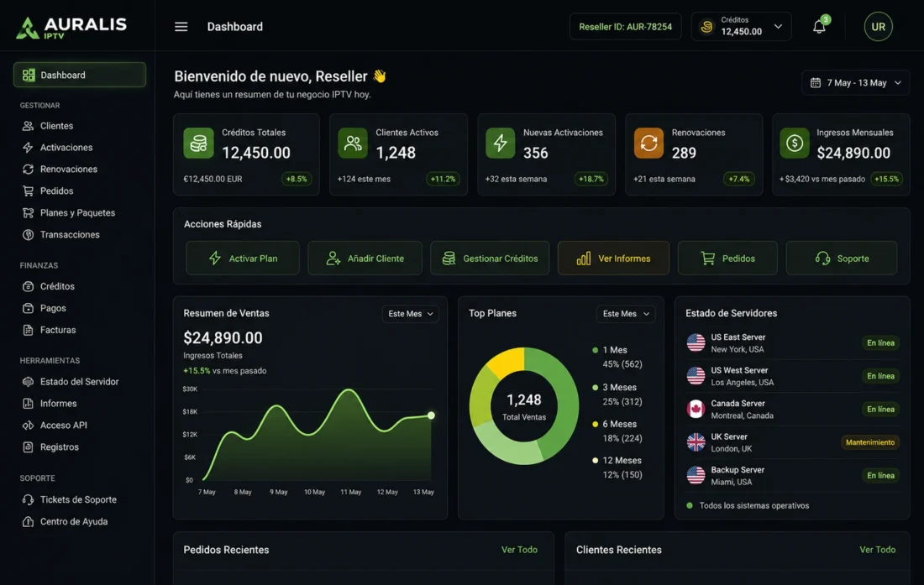Click the Clientes Activos people icon
The width and height of the screenshot is (924, 585).
click(353, 143)
